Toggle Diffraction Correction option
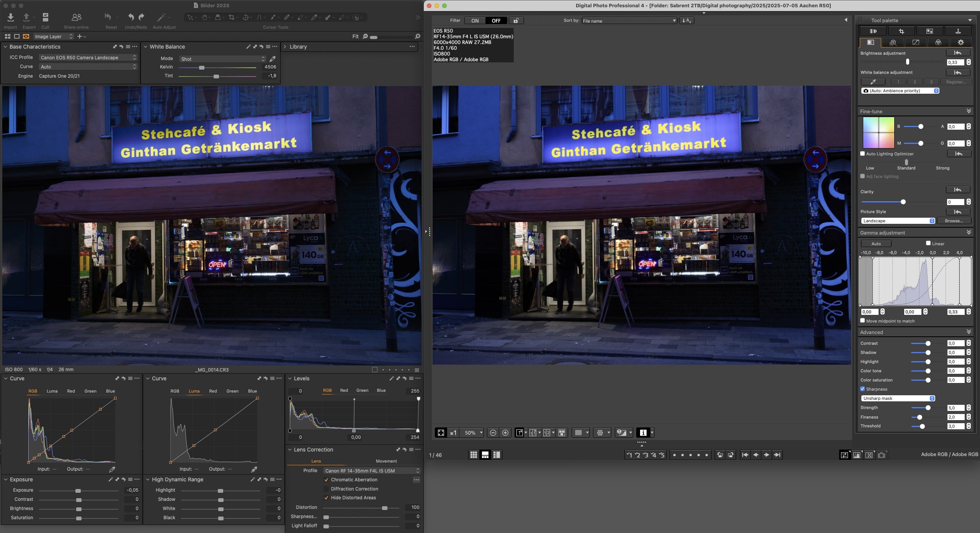Screen dimensions: 980x533 point(326,489)
